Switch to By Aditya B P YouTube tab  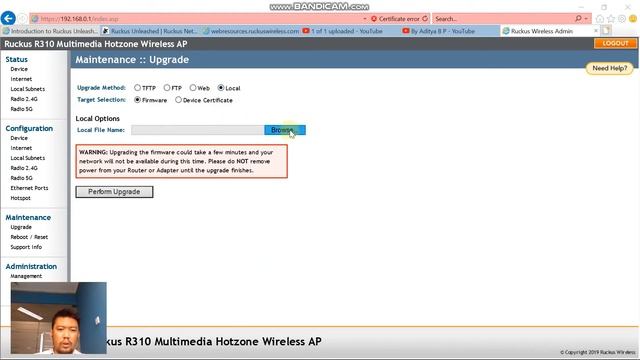tap(450, 31)
